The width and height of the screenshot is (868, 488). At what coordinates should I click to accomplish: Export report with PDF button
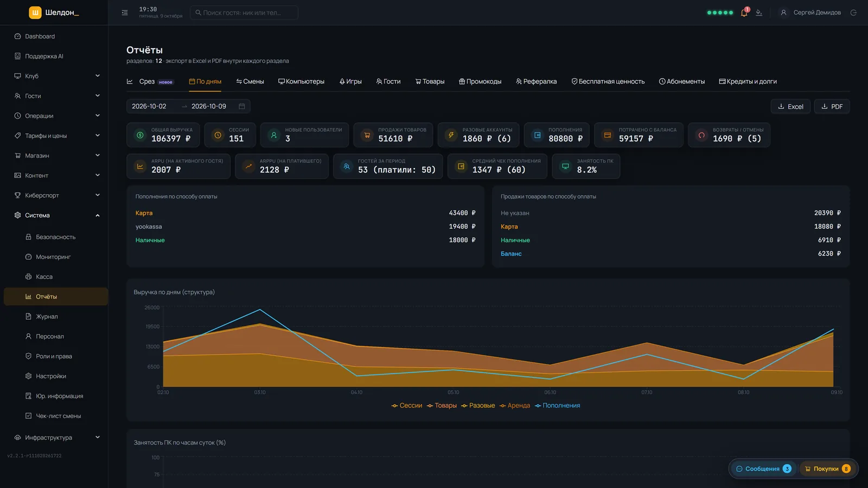pos(832,106)
